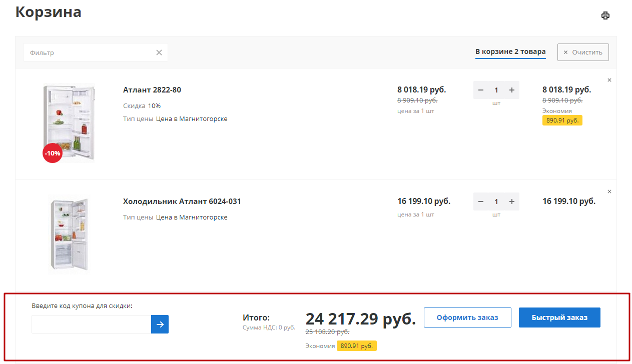Select the total price 24 217.29 руб.
This screenshot has height=364, width=632.
(x=361, y=319)
